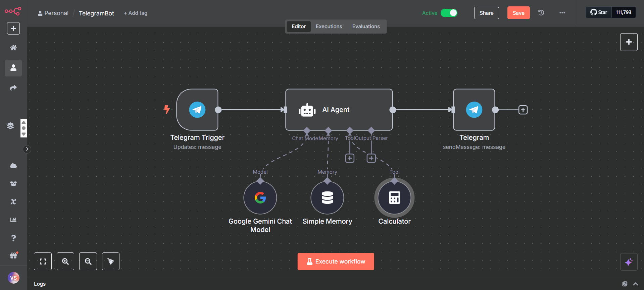Select the Telegram Trigger node
The width and height of the screenshot is (644, 290).
click(197, 110)
